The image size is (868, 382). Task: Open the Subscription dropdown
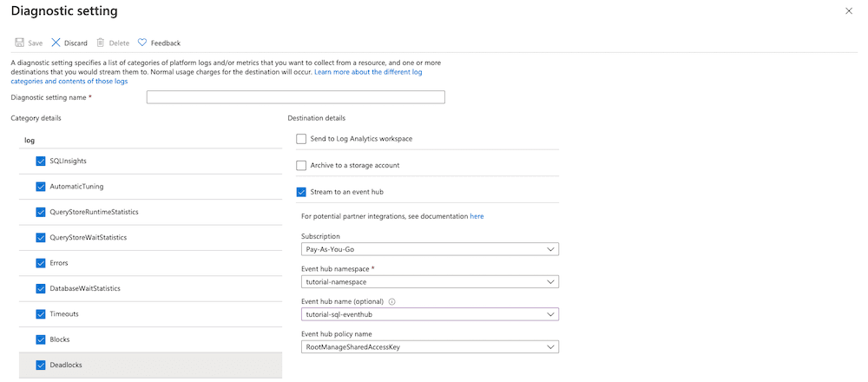coord(431,249)
